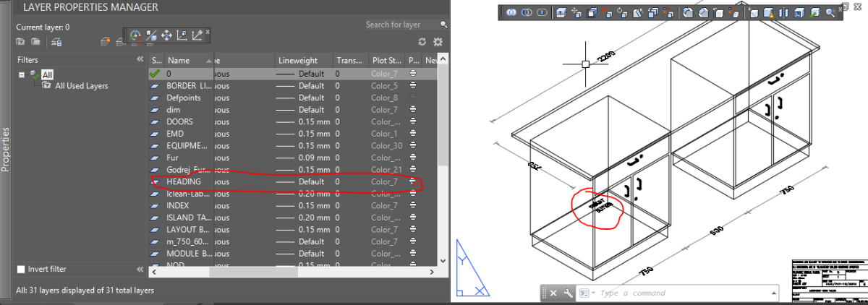The height and width of the screenshot is (305, 868).
Task: Click the UCS world icon in floating toolbar
Action: coord(136,34)
